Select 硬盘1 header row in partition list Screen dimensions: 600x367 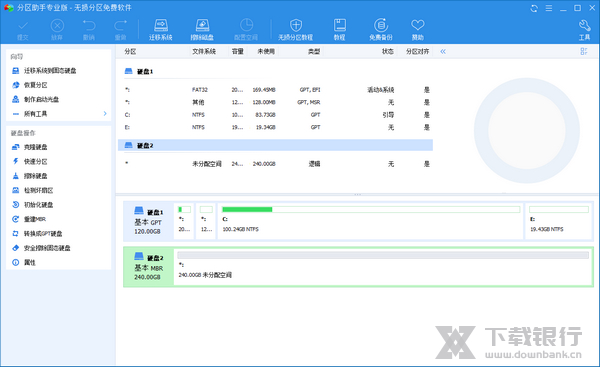coord(275,71)
